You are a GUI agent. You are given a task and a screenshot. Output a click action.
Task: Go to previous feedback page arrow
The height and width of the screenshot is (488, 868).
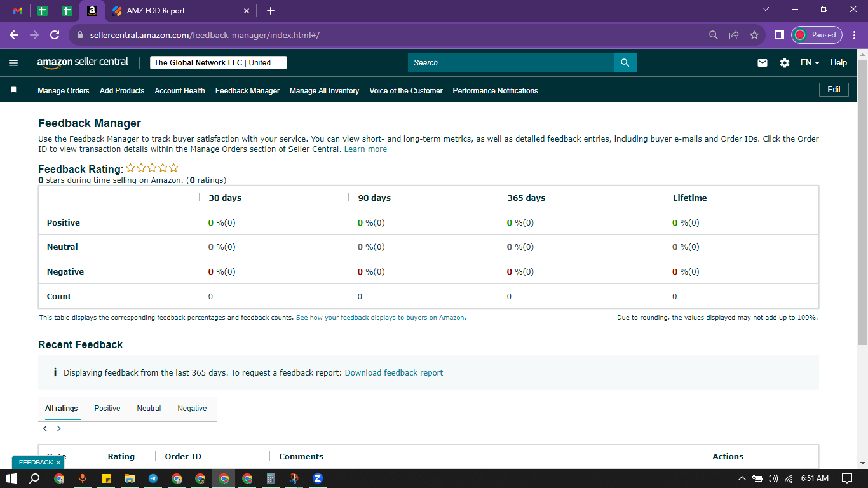pyautogui.click(x=45, y=429)
